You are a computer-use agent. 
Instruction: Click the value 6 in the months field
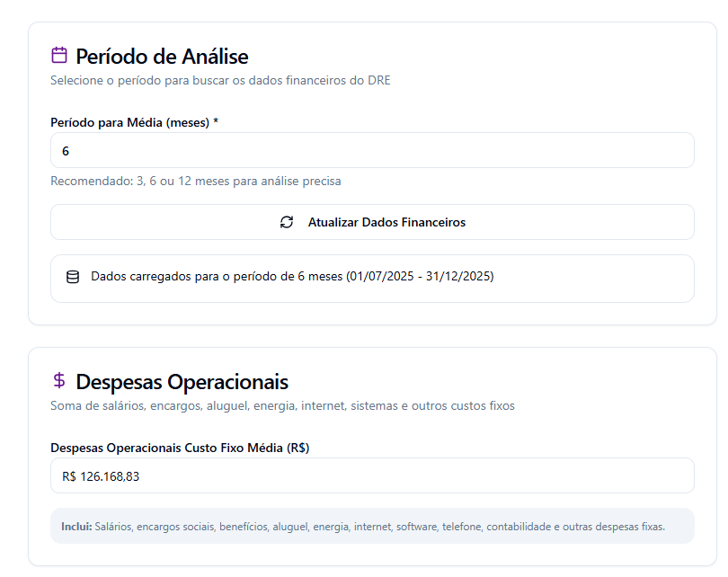click(66, 151)
